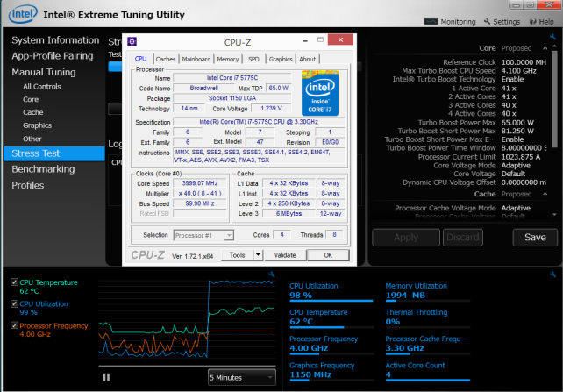563x392 pixels.
Task: Click the Processor Current Limit value 1023.875 A
Action: (x=521, y=157)
